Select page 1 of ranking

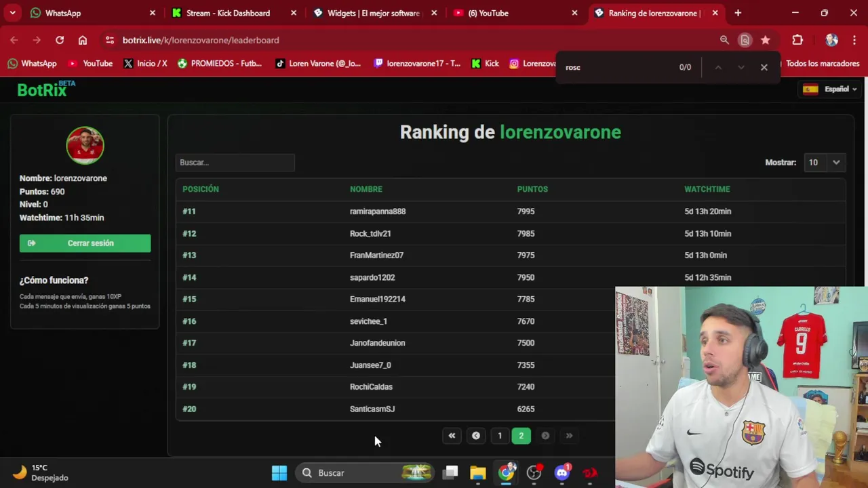500,436
